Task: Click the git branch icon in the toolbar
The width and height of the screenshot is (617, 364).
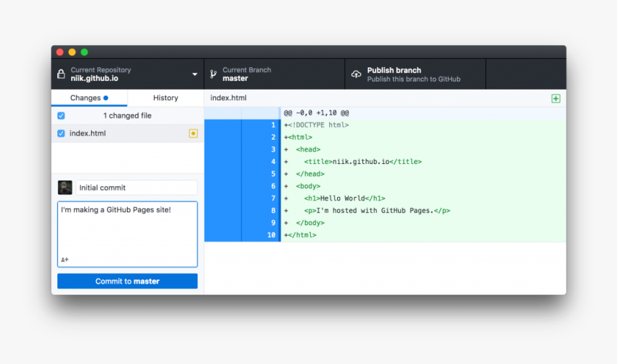Action: 213,75
